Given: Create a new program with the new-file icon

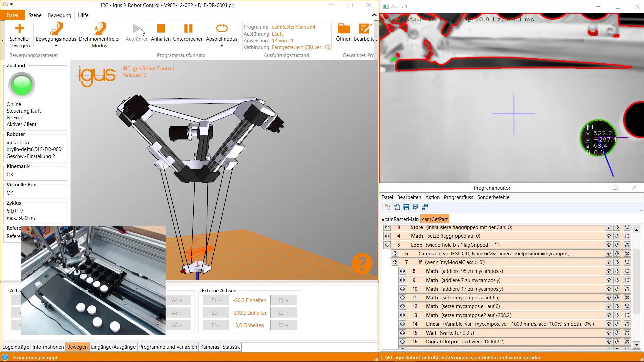Looking at the screenshot, I should pos(387,207).
